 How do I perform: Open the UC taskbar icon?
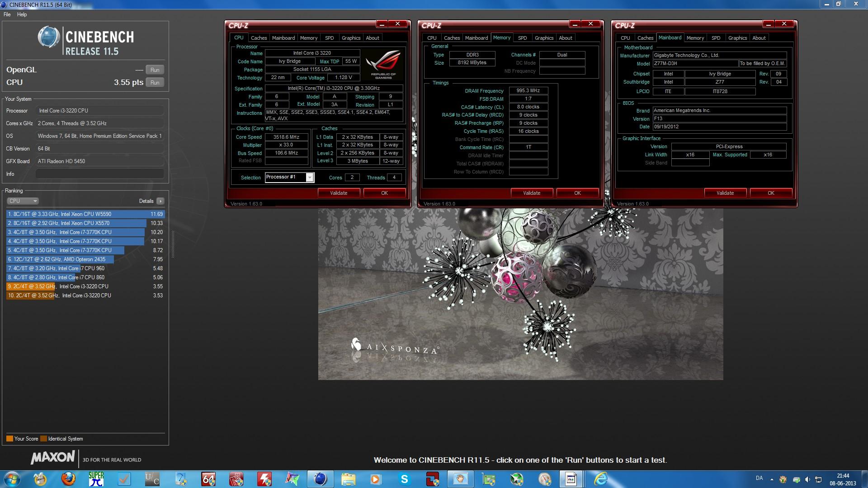[152, 479]
